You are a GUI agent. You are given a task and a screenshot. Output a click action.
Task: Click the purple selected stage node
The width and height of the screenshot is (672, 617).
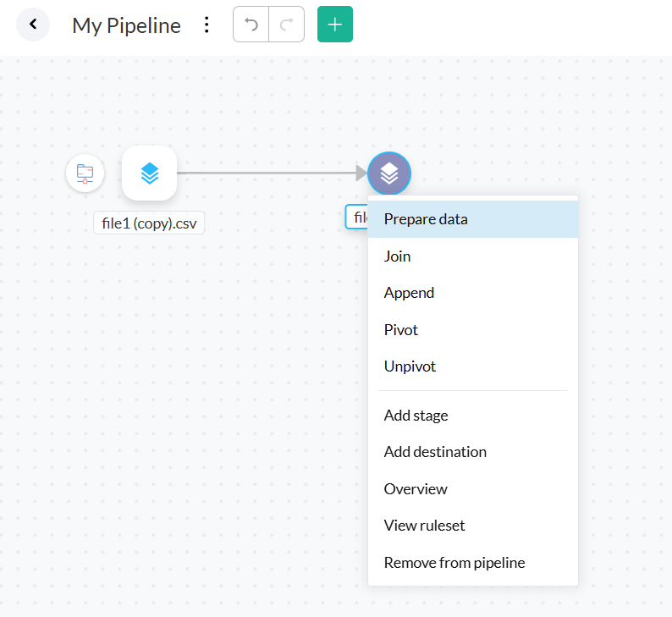pyautogui.click(x=389, y=174)
